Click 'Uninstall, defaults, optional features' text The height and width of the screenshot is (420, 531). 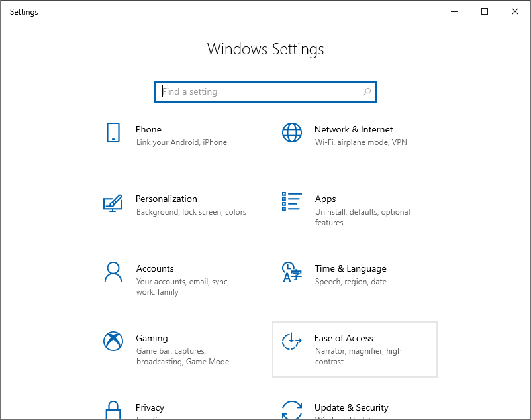point(362,217)
